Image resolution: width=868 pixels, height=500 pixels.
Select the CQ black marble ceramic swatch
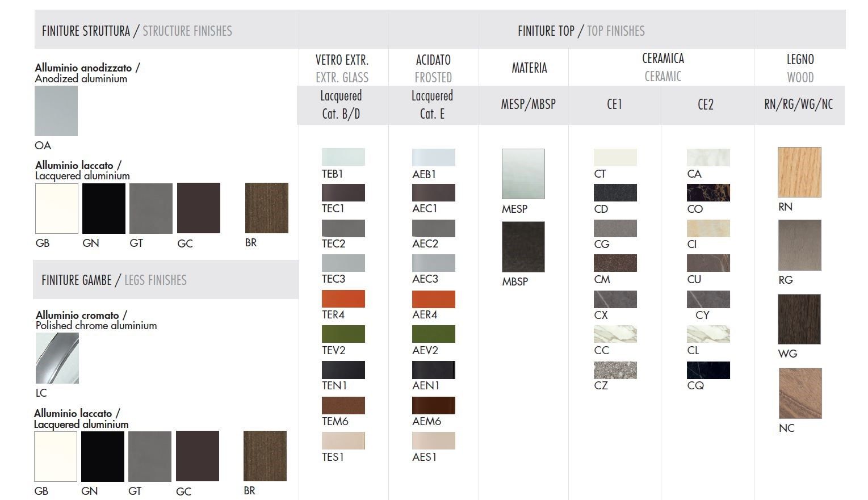point(708,370)
